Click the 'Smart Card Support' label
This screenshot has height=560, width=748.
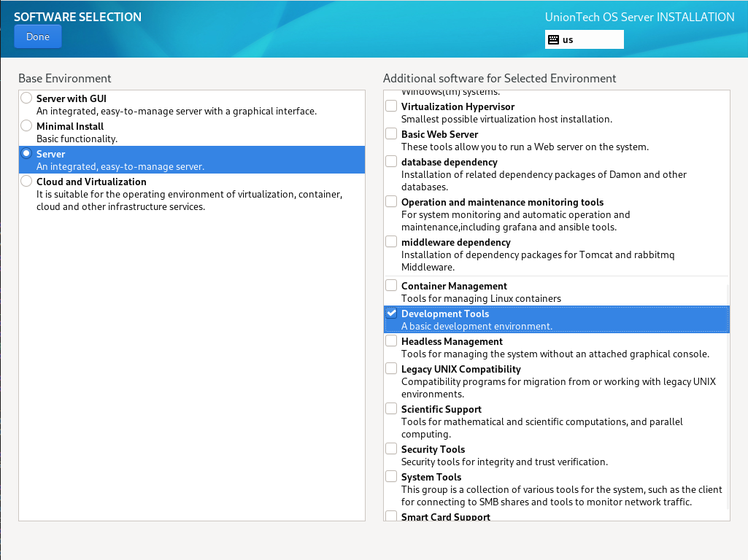point(446,517)
